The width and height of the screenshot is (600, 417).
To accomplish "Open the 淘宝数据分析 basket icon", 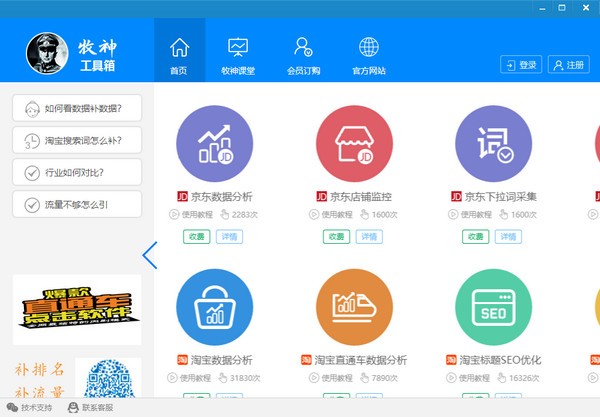I will click(x=215, y=307).
